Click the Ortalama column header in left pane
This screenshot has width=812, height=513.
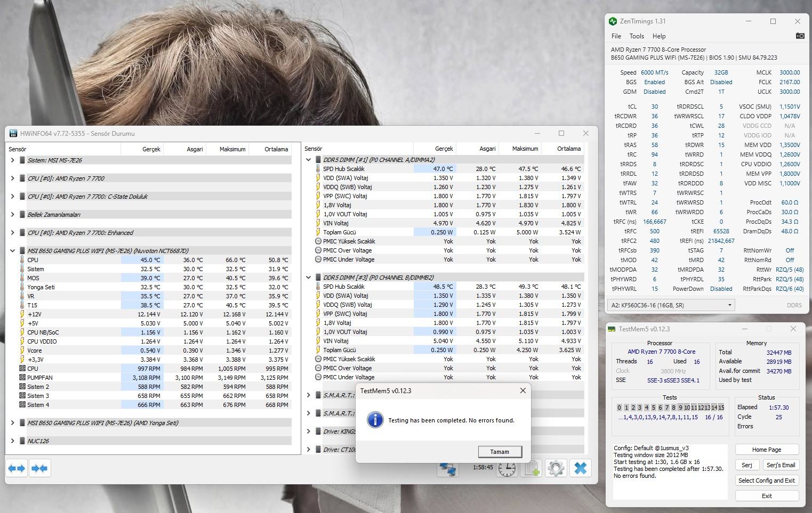(270, 149)
